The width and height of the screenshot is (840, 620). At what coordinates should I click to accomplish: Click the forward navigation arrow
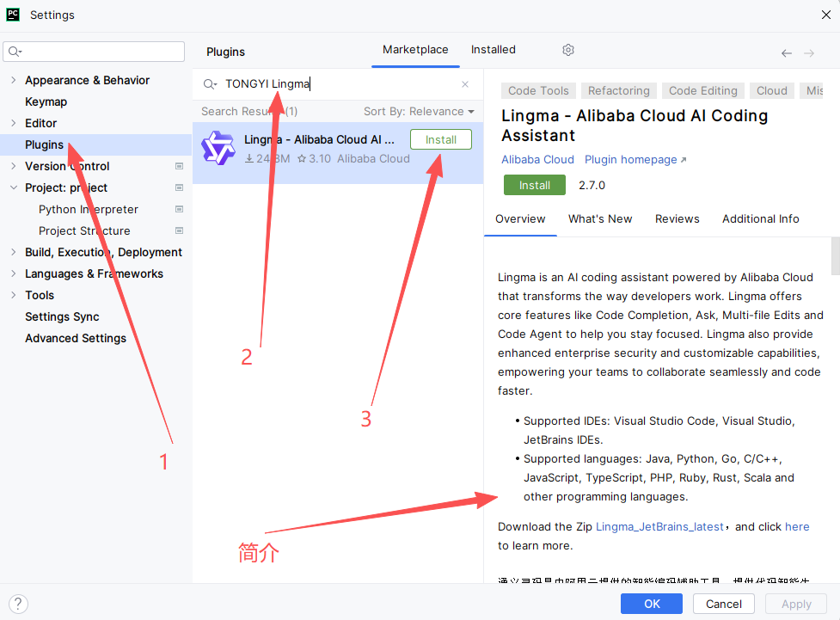(x=809, y=53)
